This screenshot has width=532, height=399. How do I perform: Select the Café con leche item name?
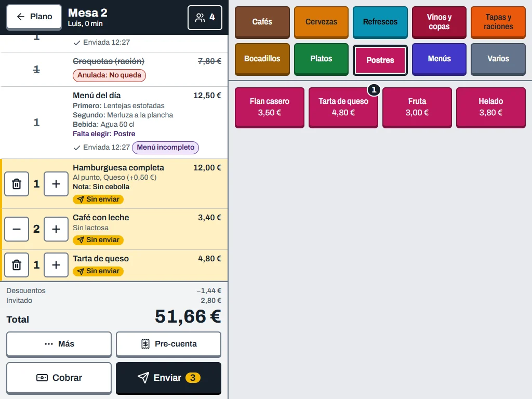tap(101, 218)
